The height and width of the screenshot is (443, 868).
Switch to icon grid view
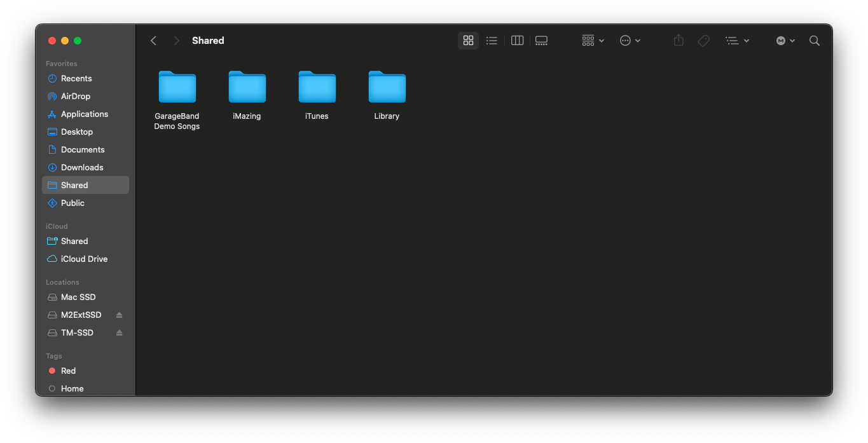[468, 41]
